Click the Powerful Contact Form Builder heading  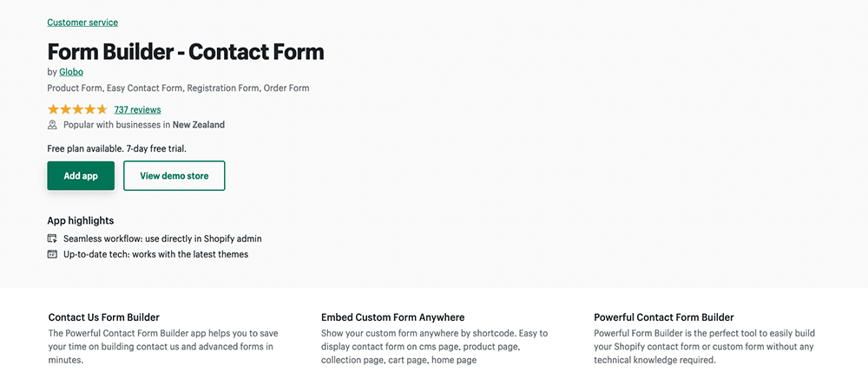click(663, 317)
